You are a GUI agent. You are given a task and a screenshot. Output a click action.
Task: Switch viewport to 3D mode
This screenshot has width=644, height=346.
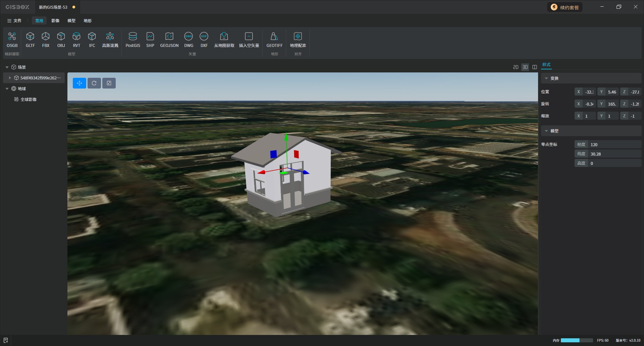coord(525,67)
